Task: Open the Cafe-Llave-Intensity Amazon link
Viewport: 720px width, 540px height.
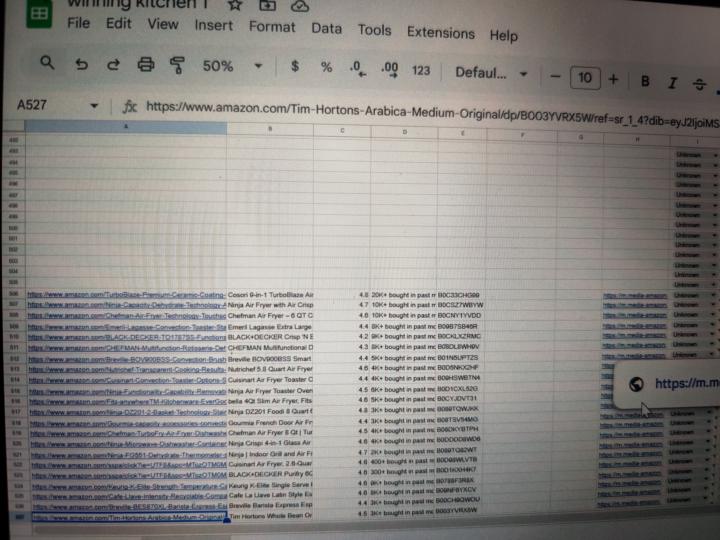Action: point(129,496)
